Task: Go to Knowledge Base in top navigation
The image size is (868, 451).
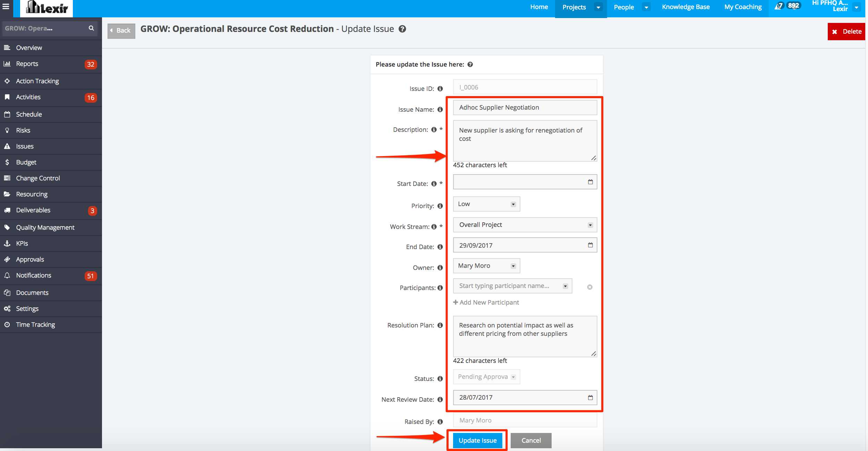Action: pyautogui.click(x=686, y=7)
